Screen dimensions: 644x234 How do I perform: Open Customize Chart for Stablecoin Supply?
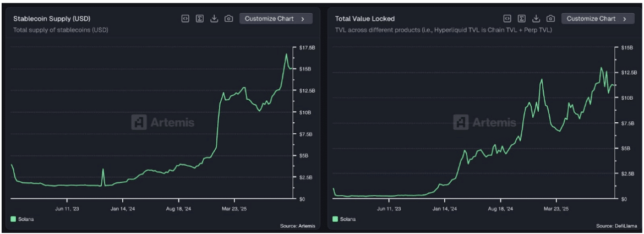pos(269,19)
